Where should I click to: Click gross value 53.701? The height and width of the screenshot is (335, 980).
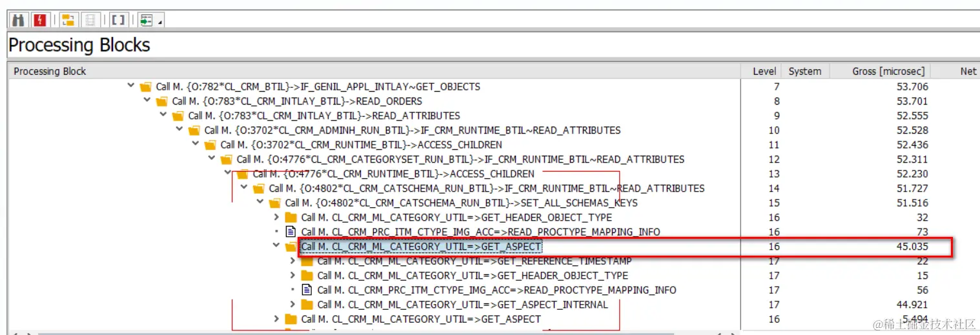913,101
